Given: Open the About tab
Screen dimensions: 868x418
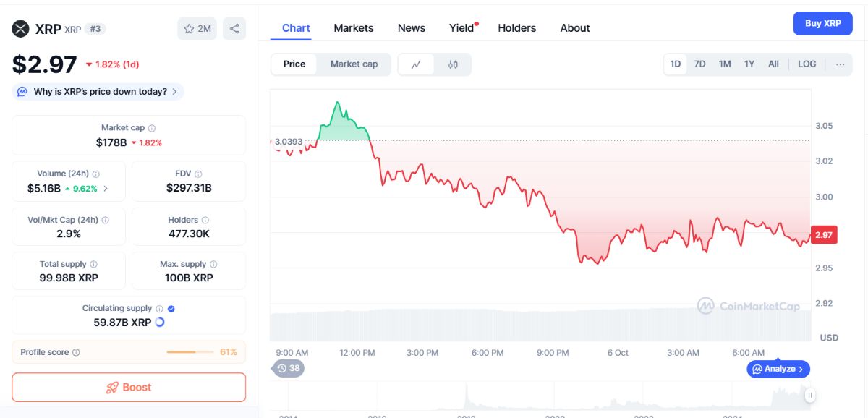Looking at the screenshot, I should (x=575, y=28).
